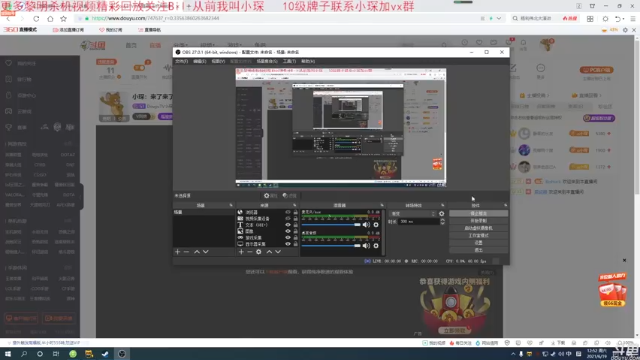Open OBS Scene Collection menu
The height and width of the screenshot is (360, 640).
click(x=267, y=61)
